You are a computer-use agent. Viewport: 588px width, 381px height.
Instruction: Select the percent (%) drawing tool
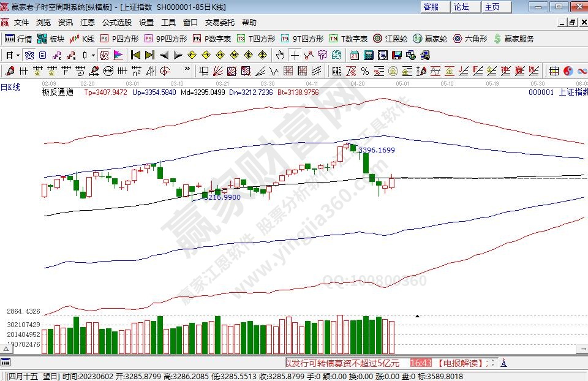(364, 70)
